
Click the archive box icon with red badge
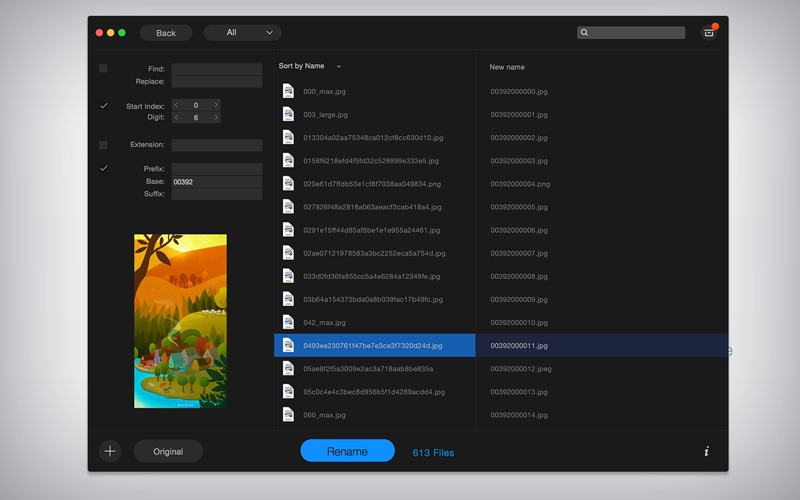pos(709,32)
